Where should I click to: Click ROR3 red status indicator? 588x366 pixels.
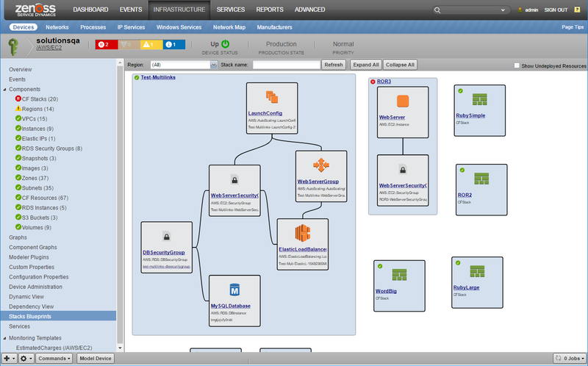(373, 82)
